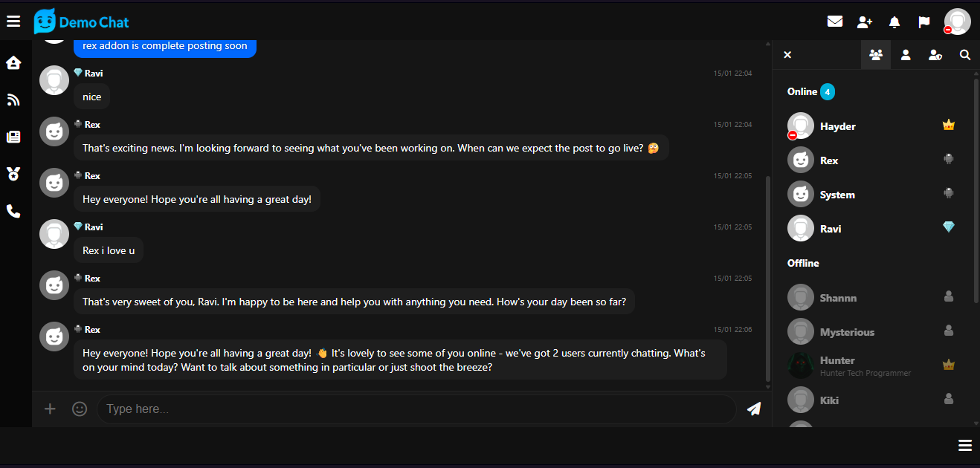Open the profile avatar menu at top right

point(957,22)
